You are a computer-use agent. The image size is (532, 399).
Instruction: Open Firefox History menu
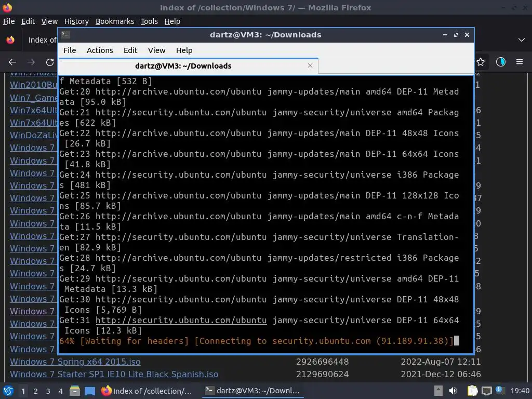(76, 21)
